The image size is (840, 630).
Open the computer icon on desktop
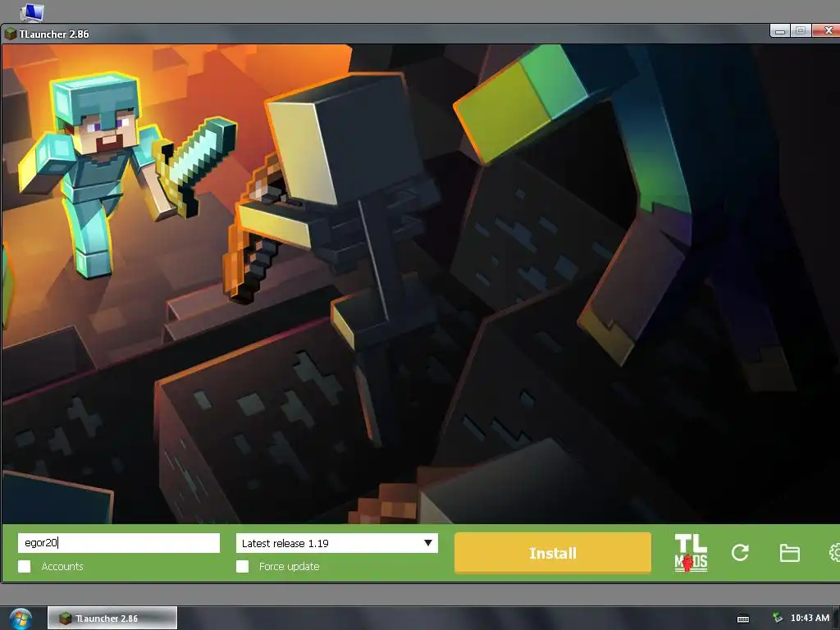pos(32,11)
